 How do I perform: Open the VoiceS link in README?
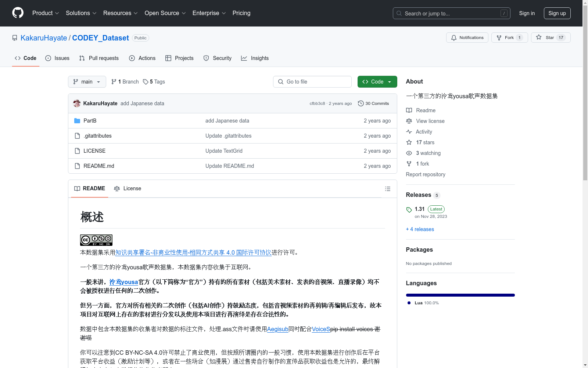pos(321,329)
